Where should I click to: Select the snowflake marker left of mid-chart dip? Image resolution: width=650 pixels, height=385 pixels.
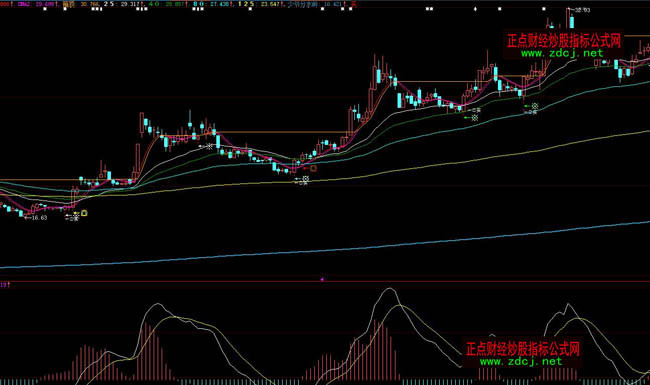[x=210, y=146]
